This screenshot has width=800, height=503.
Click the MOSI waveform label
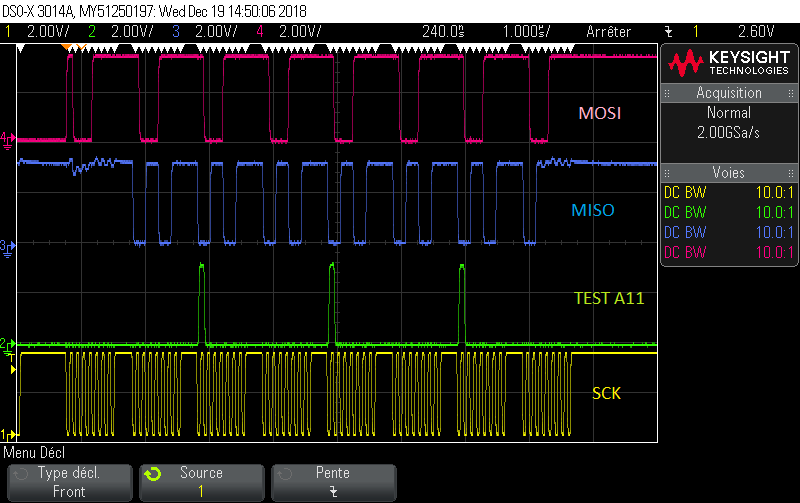tap(599, 113)
